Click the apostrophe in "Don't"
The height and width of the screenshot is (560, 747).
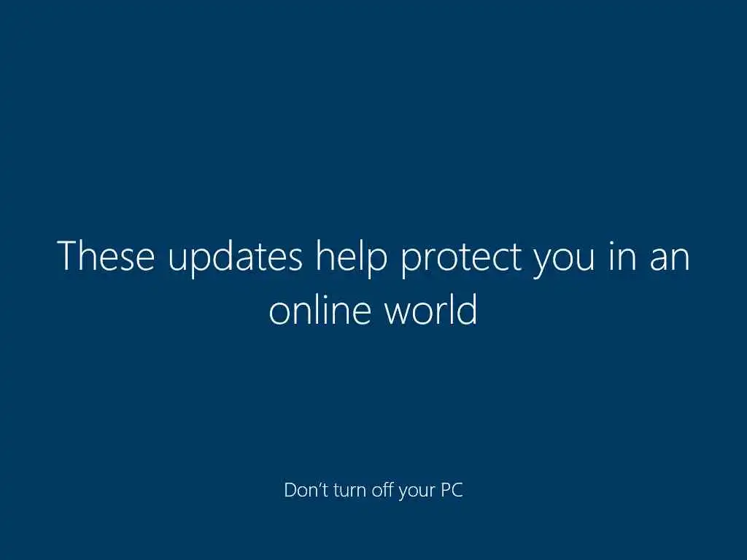point(319,485)
